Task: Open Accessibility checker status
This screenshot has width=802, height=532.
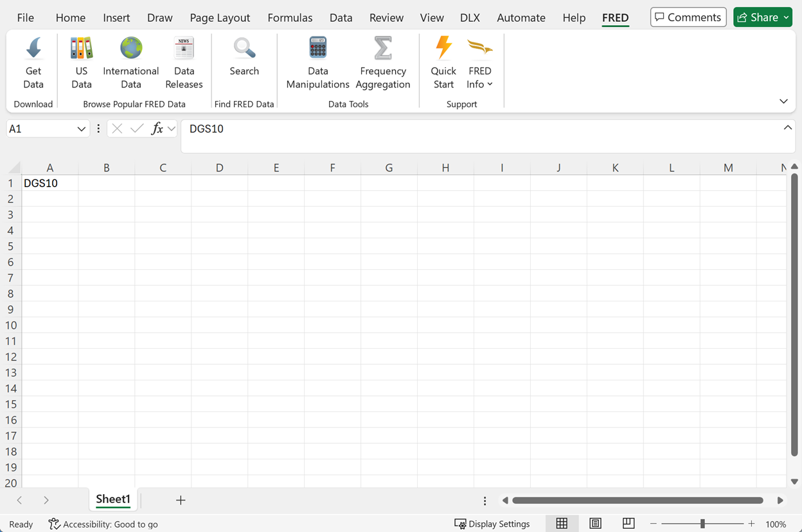Action: click(103, 524)
